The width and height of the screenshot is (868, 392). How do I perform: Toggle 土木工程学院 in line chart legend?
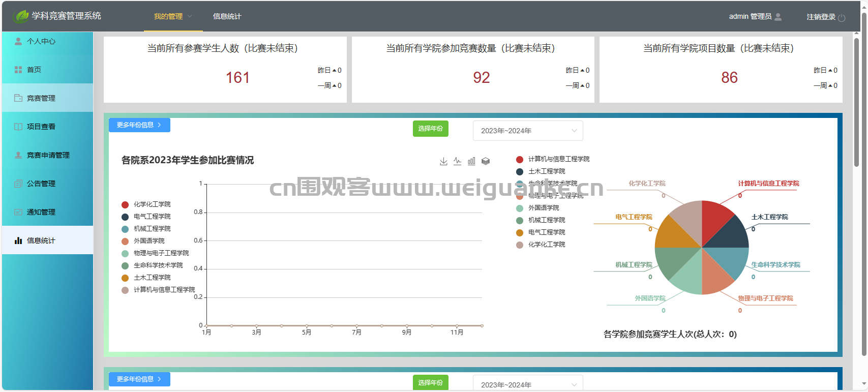(146, 278)
